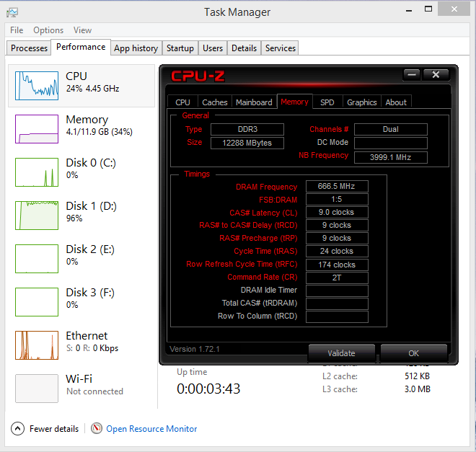Click the RAS# Precharge (tRP) value field
Viewport: 476px width, 452px height.
337,238
